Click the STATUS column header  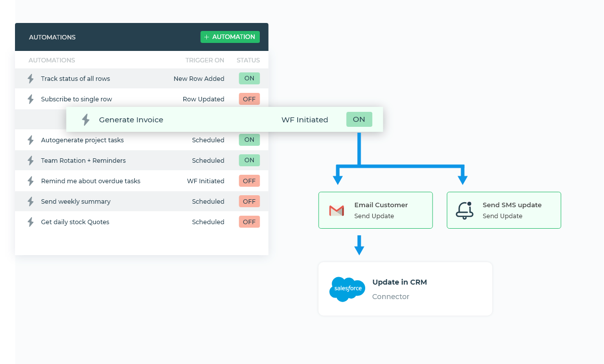[248, 60]
